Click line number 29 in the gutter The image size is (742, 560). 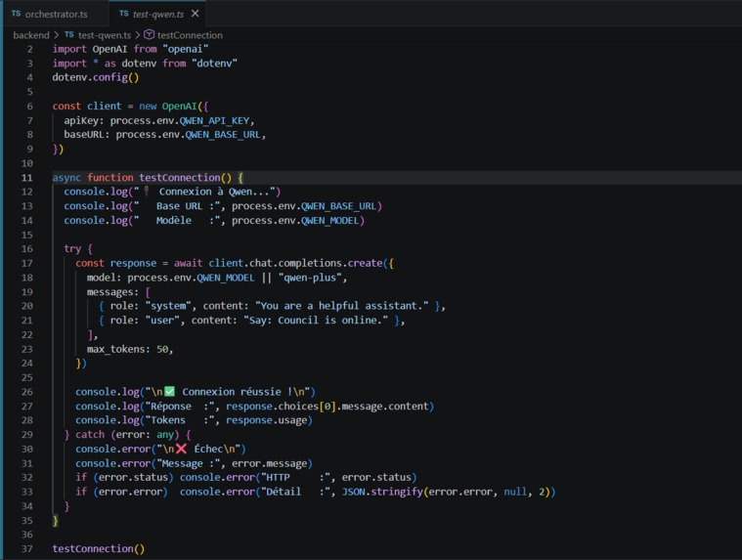pyautogui.click(x=27, y=435)
